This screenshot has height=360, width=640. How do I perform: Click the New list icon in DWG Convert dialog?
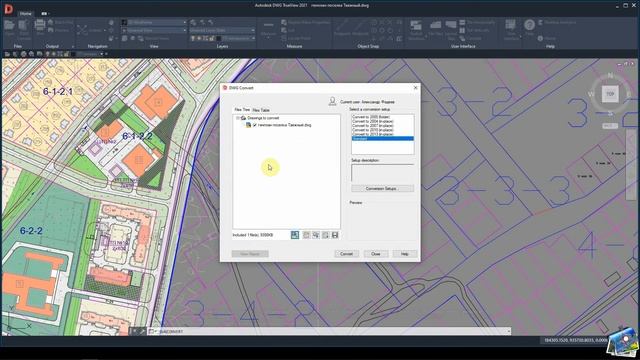click(x=306, y=235)
